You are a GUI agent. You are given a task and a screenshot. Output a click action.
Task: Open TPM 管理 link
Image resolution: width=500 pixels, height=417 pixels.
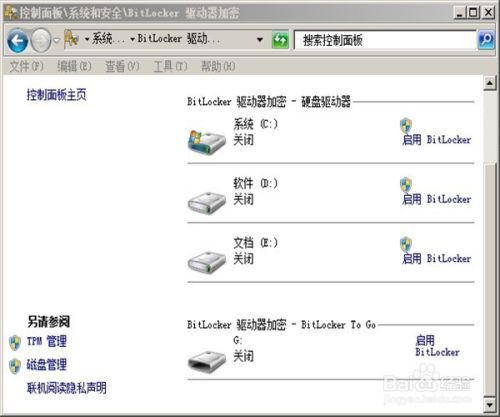pos(47,341)
